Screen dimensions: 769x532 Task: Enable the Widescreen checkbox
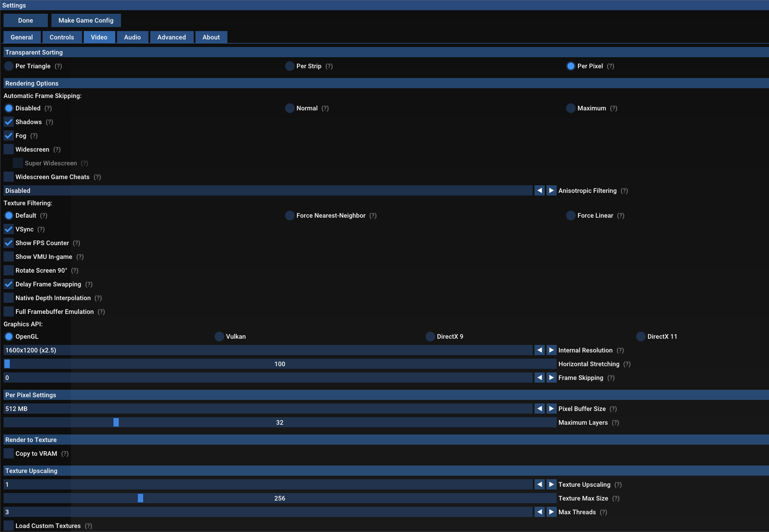coord(9,149)
